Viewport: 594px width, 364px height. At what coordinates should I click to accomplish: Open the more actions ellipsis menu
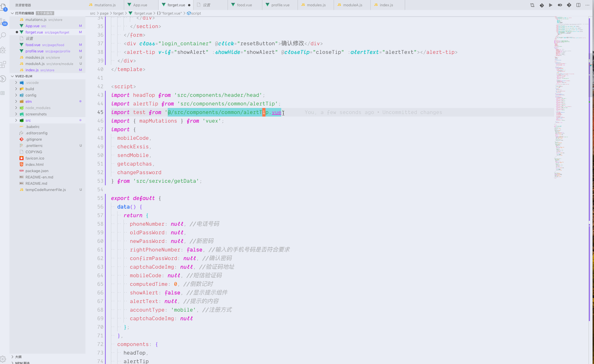pyautogui.click(x=587, y=5)
